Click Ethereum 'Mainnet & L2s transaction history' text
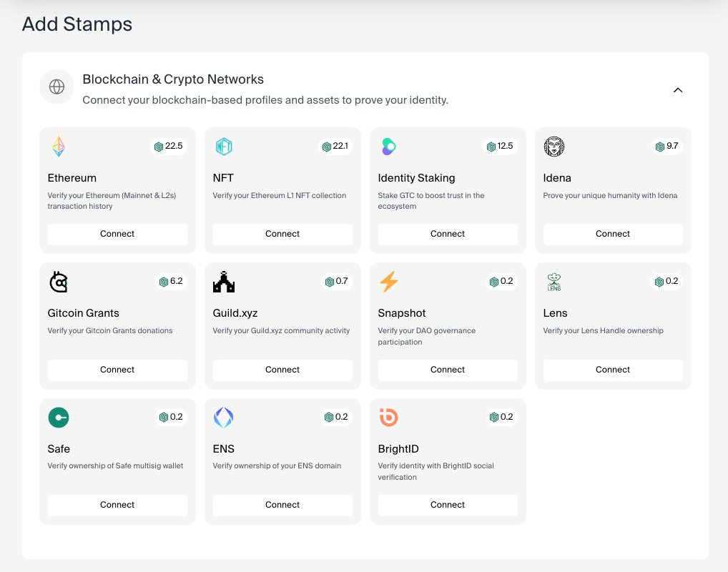 coord(112,201)
